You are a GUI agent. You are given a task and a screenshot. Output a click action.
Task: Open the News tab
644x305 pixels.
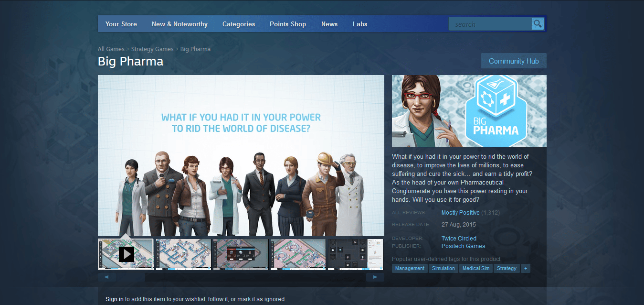(x=329, y=24)
